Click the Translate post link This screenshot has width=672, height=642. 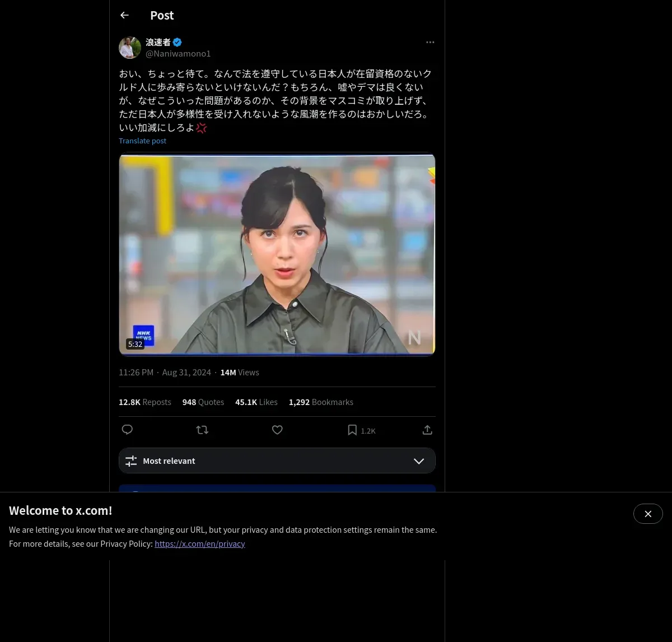[x=142, y=141]
